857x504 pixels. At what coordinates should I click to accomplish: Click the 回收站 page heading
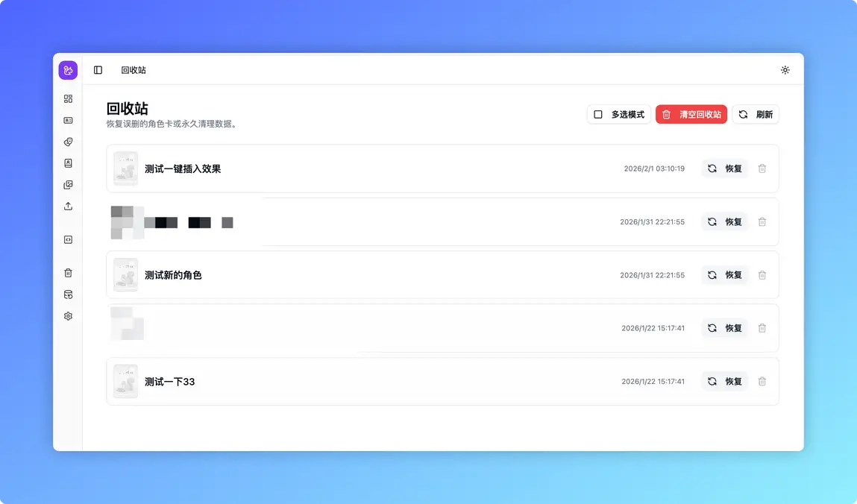pyautogui.click(x=128, y=108)
